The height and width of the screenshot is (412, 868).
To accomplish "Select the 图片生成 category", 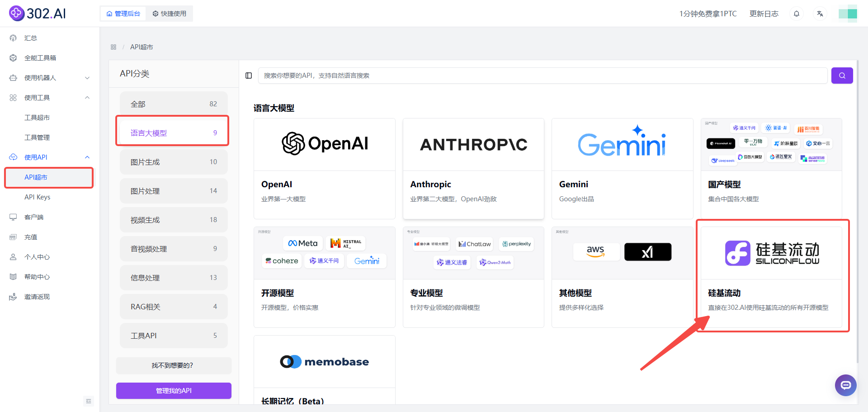I will point(174,162).
